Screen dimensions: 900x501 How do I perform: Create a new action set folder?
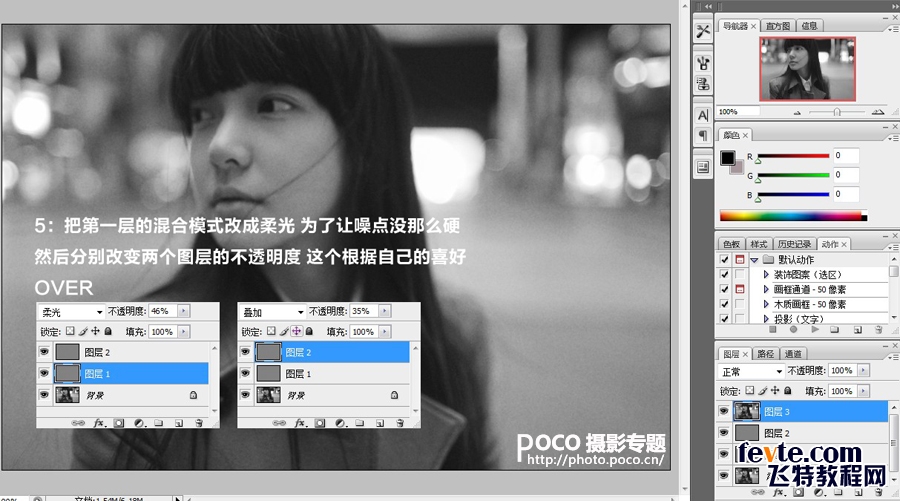point(835,330)
